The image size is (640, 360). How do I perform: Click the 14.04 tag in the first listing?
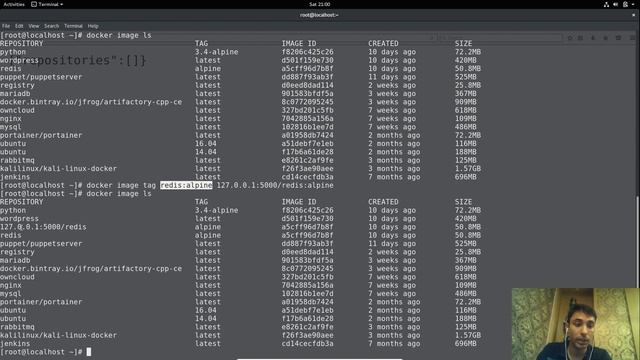206,152
